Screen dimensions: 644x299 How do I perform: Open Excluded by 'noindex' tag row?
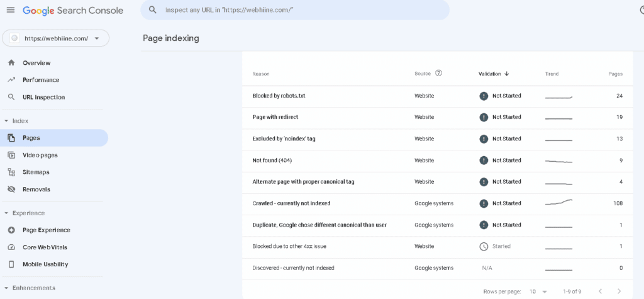[x=438, y=138]
